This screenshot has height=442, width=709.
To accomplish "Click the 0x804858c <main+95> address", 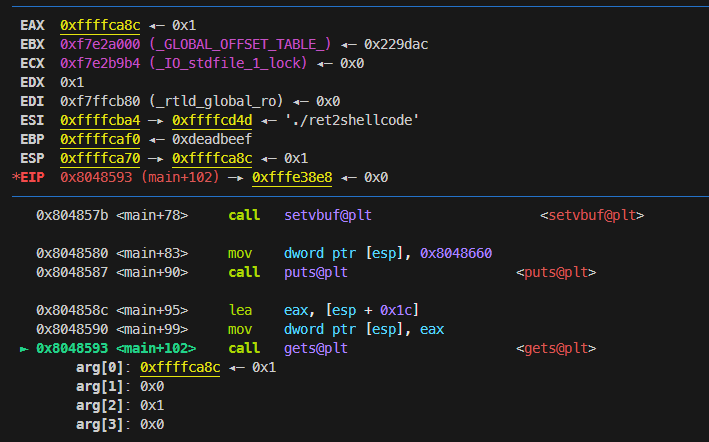I will click(x=112, y=310).
